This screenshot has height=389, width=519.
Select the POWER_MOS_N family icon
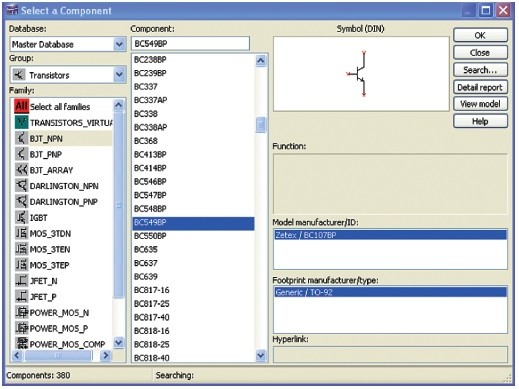click(x=21, y=312)
